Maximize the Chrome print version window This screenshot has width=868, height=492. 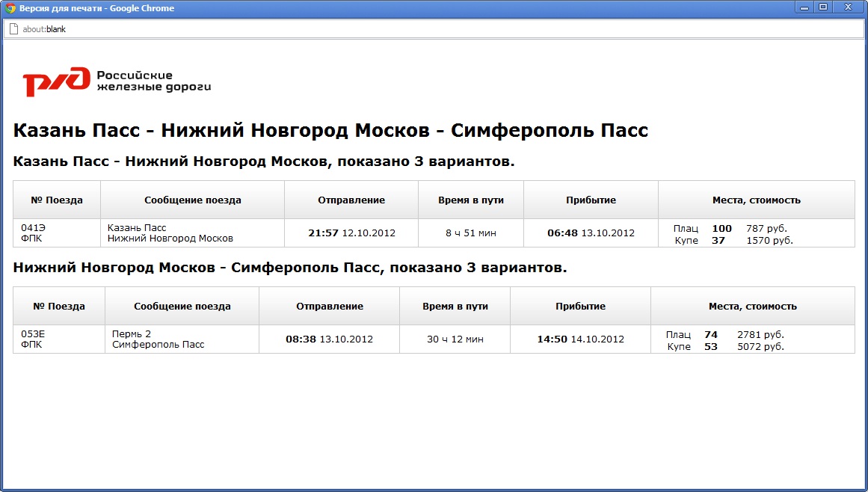point(823,7)
